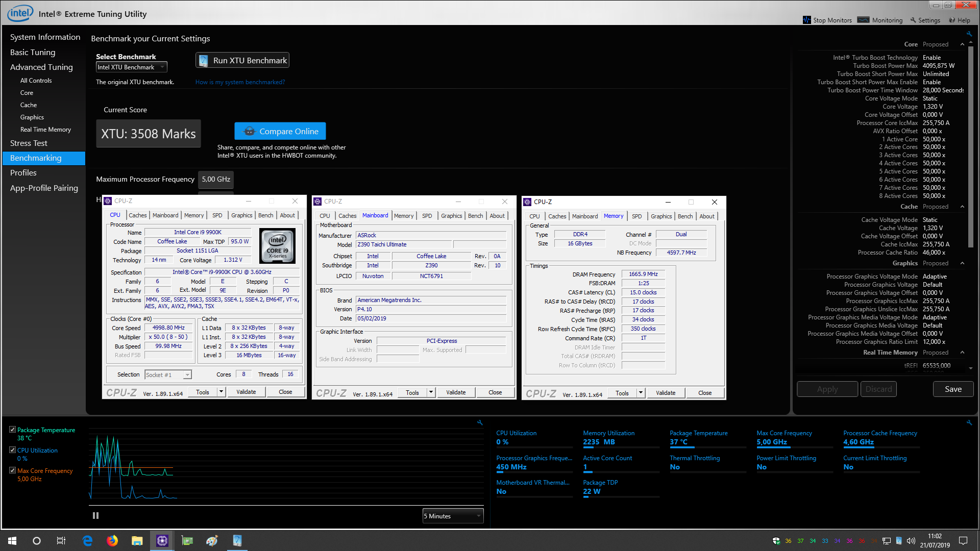Open Windows Start menu
The image size is (980, 551).
click(x=12, y=541)
